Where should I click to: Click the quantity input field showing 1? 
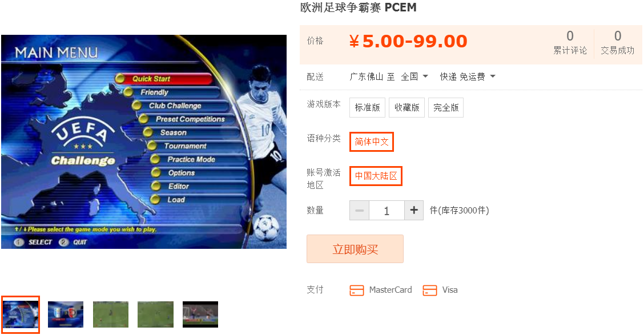[x=387, y=210]
